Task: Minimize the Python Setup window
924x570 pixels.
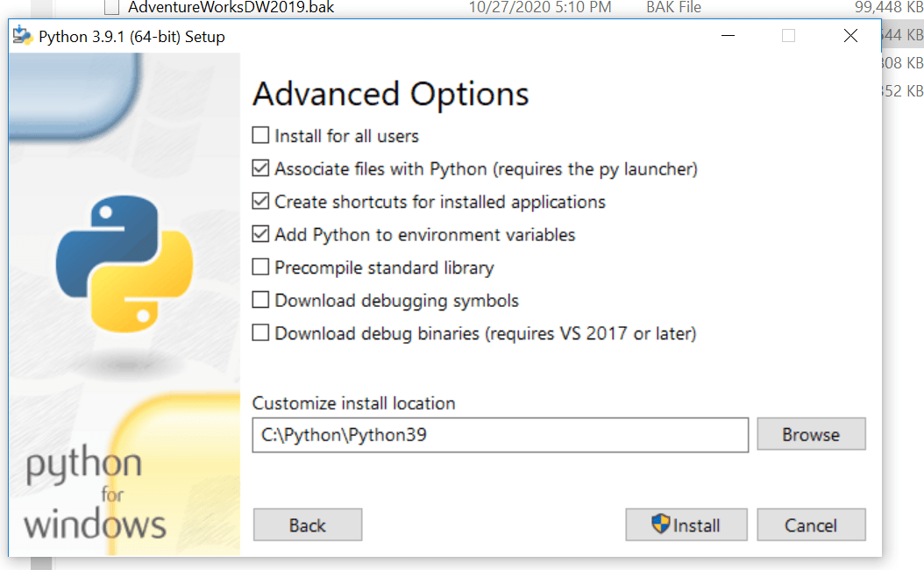Action: tap(728, 36)
